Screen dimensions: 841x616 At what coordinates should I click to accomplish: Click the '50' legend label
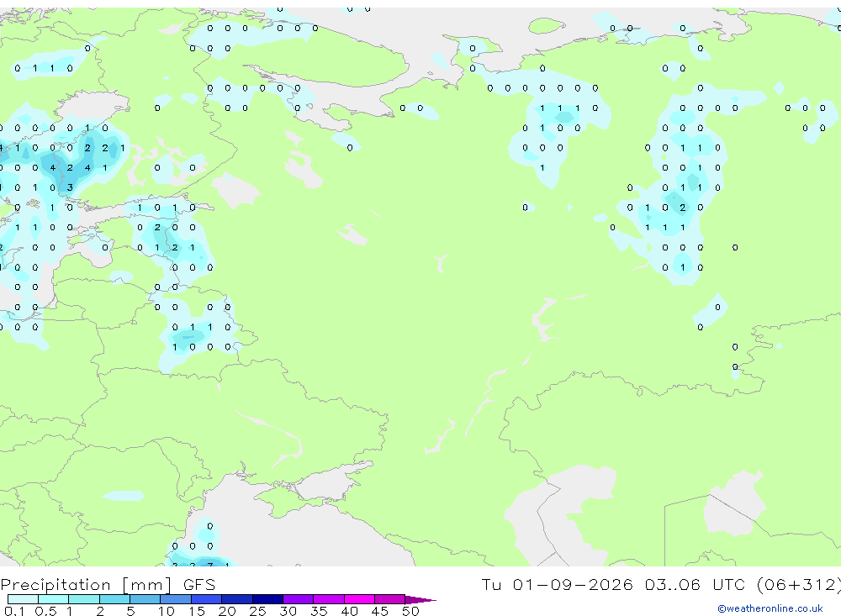pyautogui.click(x=410, y=611)
